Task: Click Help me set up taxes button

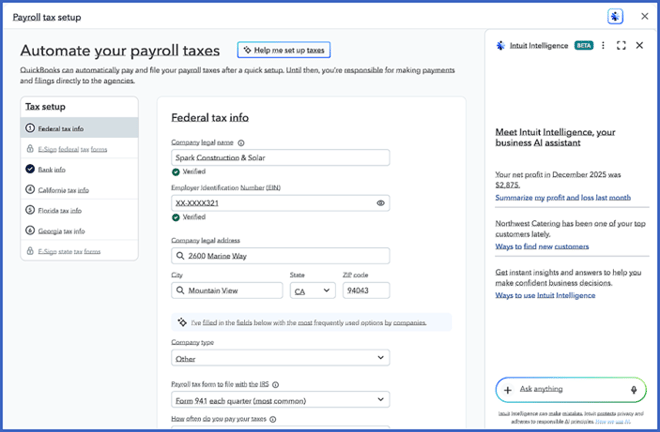Action: [x=284, y=50]
